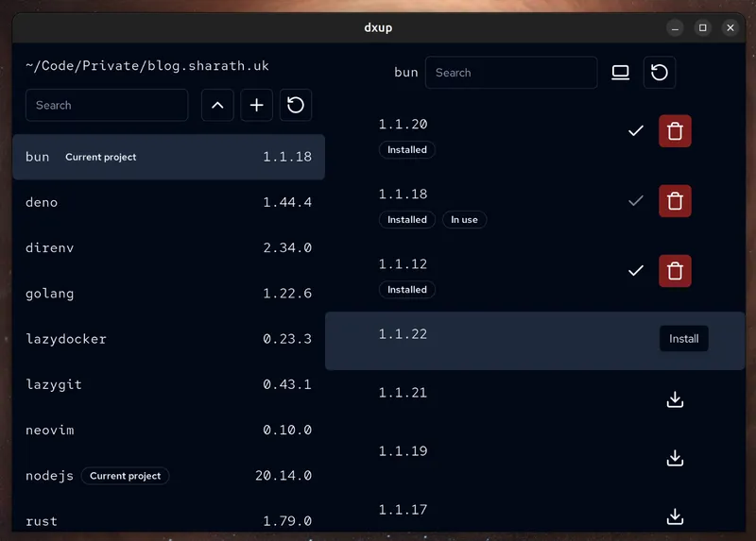Focus the left tool Search field

coord(107,105)
